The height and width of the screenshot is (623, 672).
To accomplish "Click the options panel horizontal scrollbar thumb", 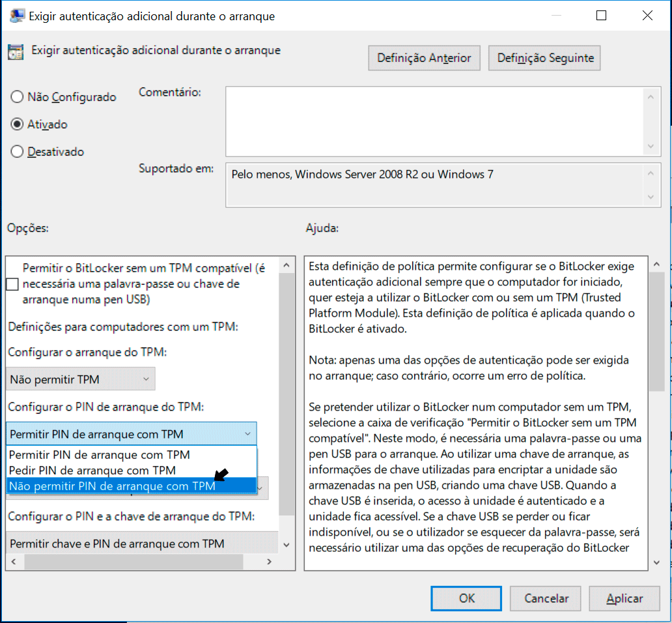I will click(133, 561).
